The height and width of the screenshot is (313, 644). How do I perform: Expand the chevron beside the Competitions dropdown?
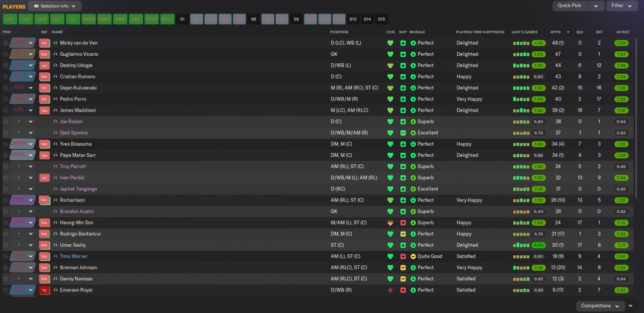pyautogui.click(x=631, y=306)
